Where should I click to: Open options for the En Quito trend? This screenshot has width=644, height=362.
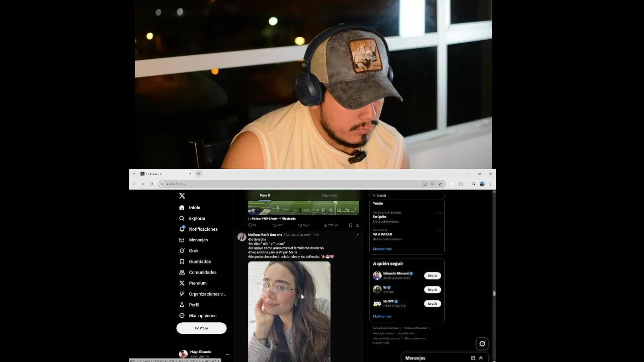pyautogui.click(x=439, y=213)
